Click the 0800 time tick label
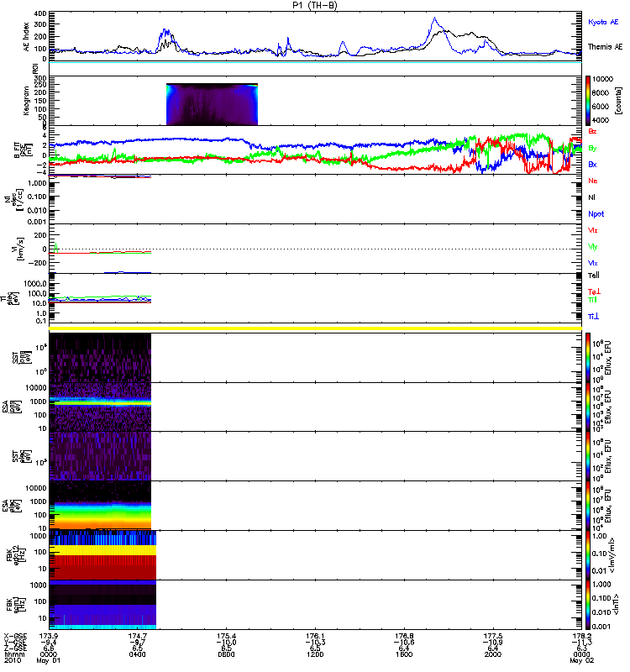 click(226, 654)
